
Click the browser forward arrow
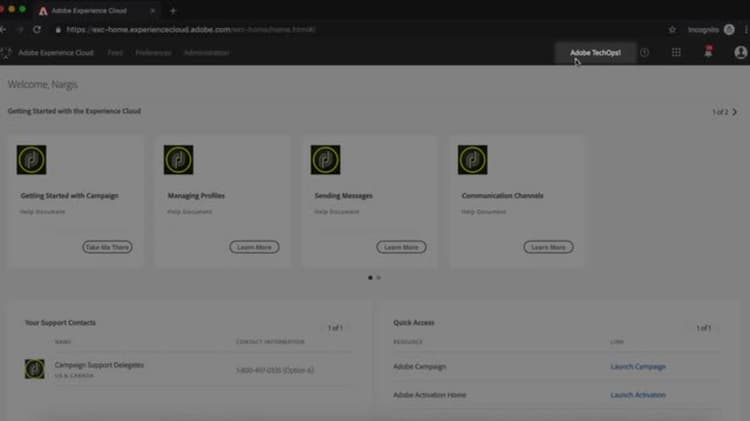tap(20, 29)
